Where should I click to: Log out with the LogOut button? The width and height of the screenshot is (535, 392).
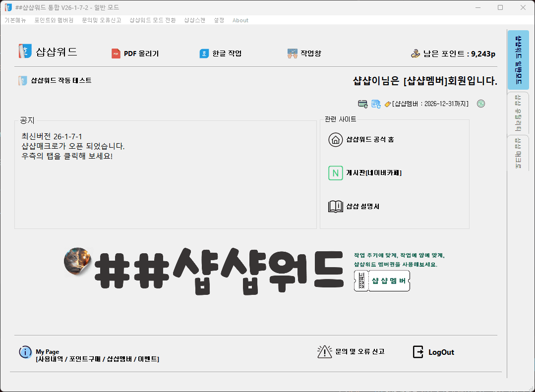coord(432,352)
